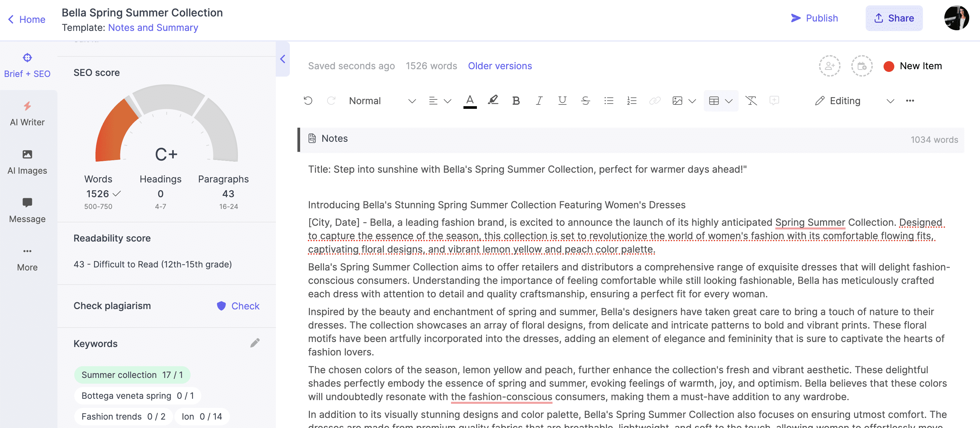Click the set due date icon
The height and width of the screenshot is (428, 980).
[x=862, y=66]
